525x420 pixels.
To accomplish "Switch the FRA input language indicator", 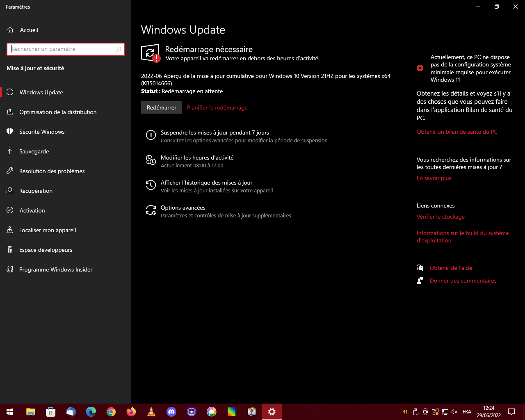I will [467, 412].
